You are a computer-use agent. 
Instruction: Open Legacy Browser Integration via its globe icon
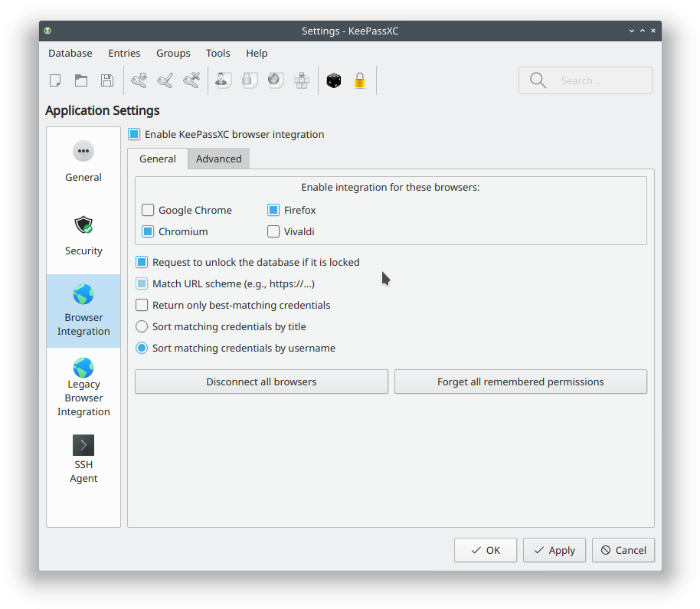pos(83,368)
